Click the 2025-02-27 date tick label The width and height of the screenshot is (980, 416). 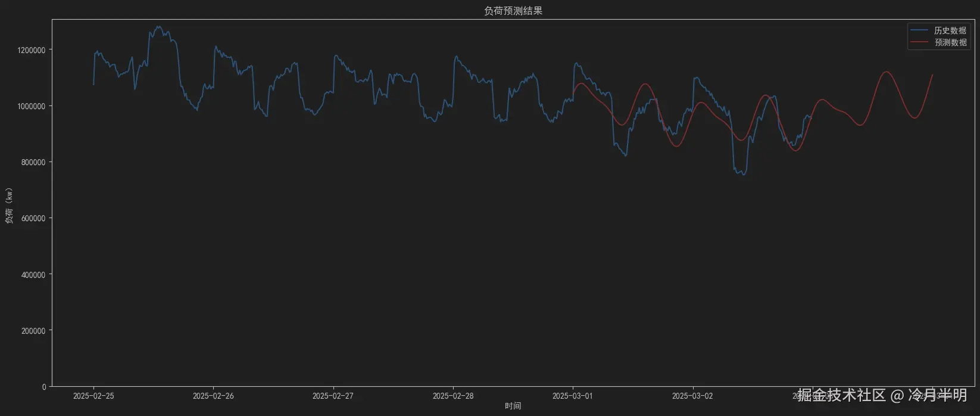[x=333, y=396]
